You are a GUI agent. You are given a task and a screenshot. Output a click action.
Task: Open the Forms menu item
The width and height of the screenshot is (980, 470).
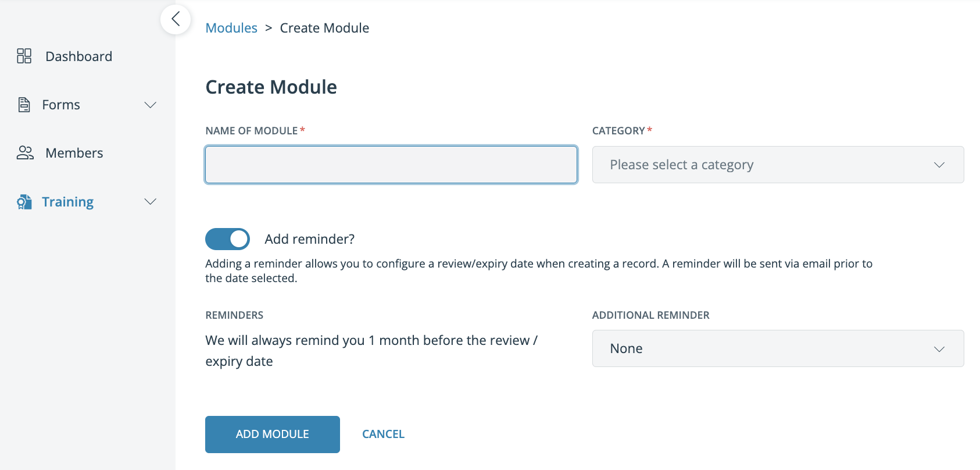click(61, 105)
